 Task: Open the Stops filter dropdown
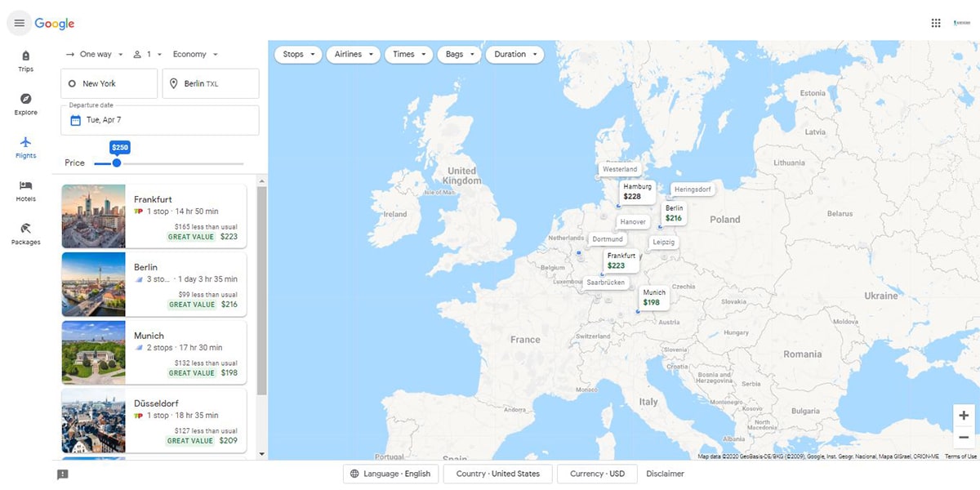pyautogui.click(x=299, y=54)
